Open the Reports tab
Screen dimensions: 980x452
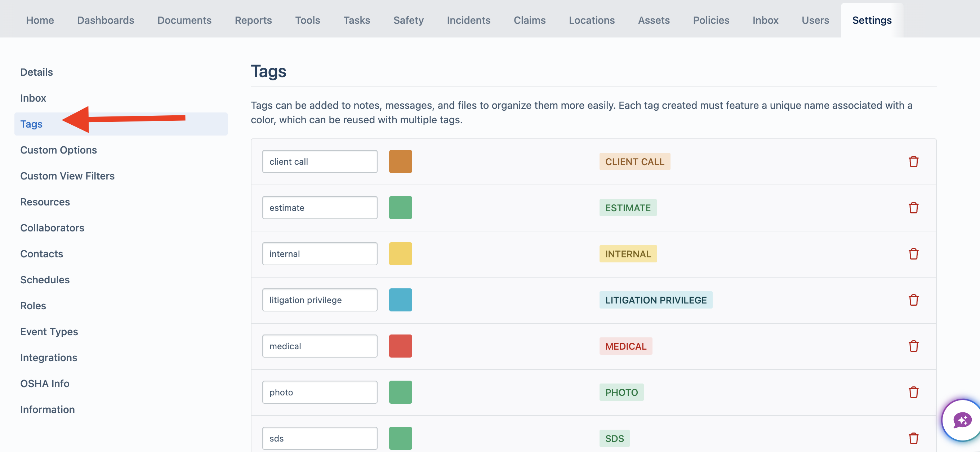coord(253,20)
